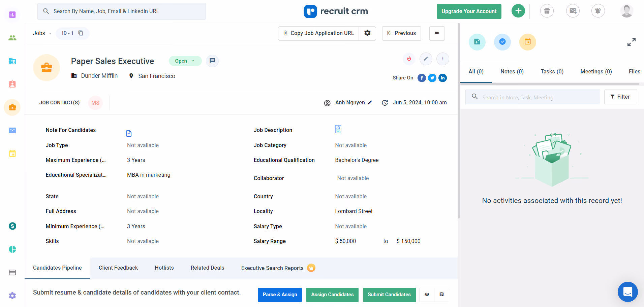Open Settings gear in the sidebar
This screenshot has width=644, height=307.
[x=12, y=296]
